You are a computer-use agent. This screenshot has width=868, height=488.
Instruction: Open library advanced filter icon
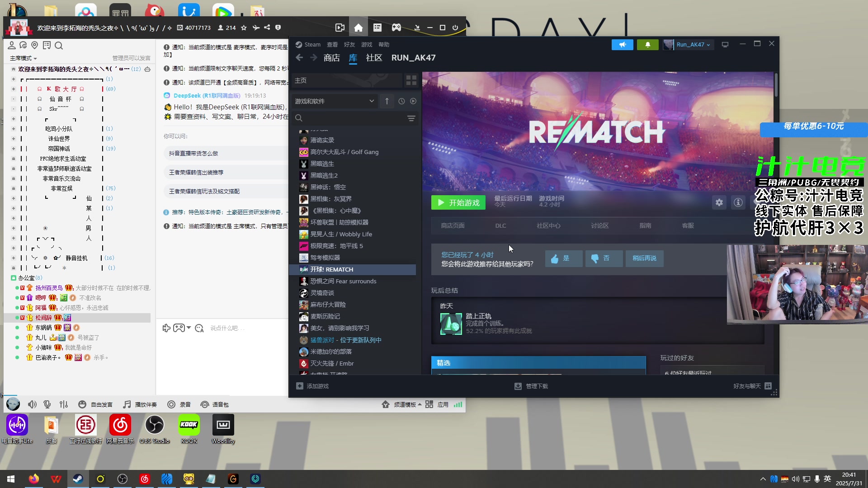tap(411, 118)
